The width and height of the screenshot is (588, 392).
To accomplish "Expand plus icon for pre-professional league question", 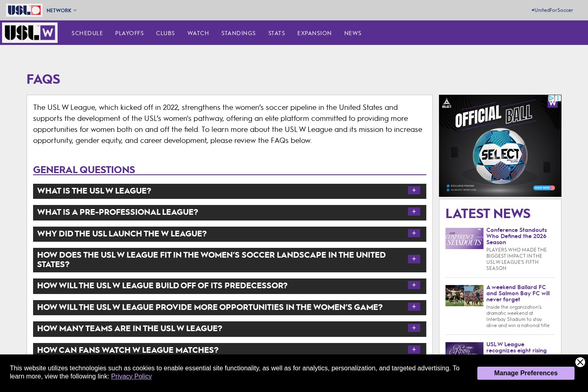I will [414, 212].
